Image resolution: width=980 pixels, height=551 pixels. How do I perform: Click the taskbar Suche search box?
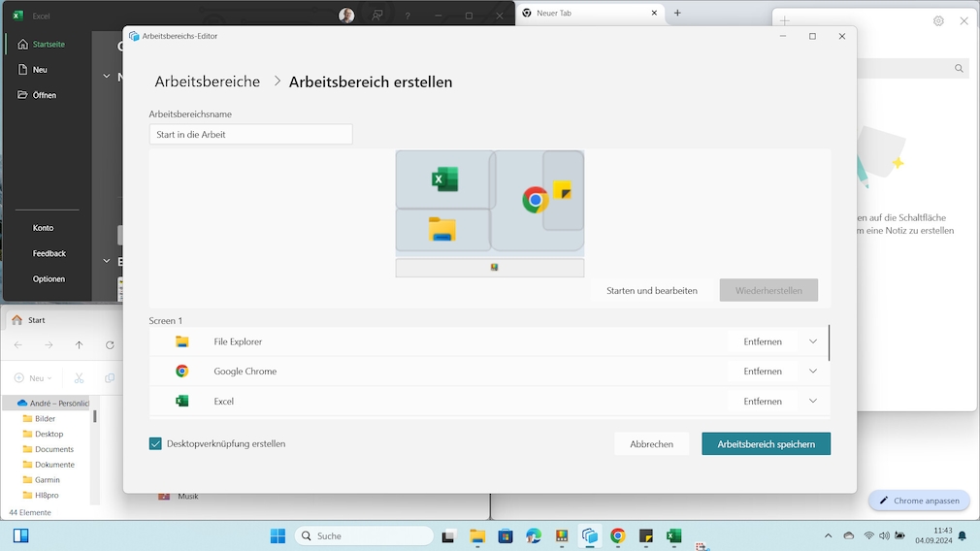(364, 536)
